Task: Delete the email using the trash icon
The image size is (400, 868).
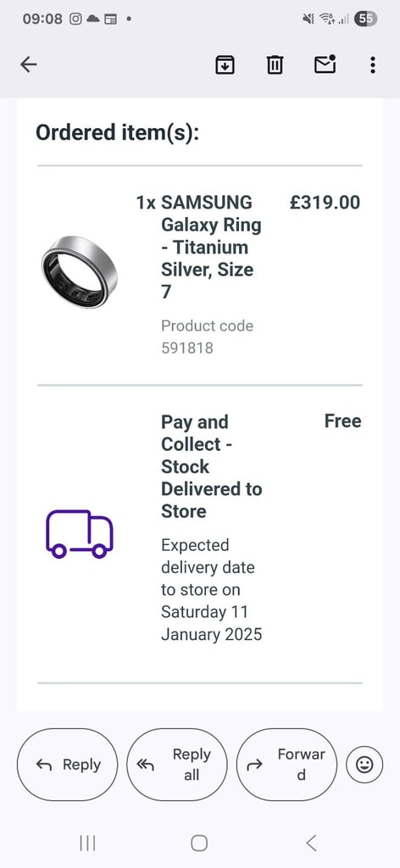Action: (275, 64)
